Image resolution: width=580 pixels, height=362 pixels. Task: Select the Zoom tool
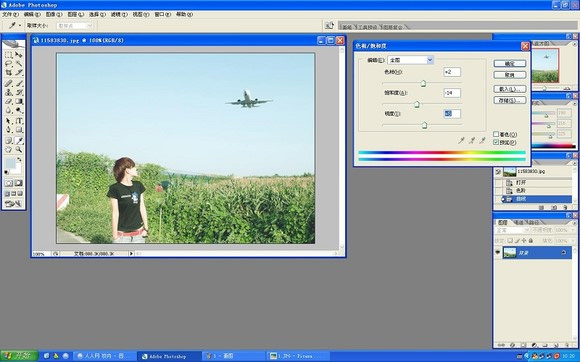click(x=18, y=149)
